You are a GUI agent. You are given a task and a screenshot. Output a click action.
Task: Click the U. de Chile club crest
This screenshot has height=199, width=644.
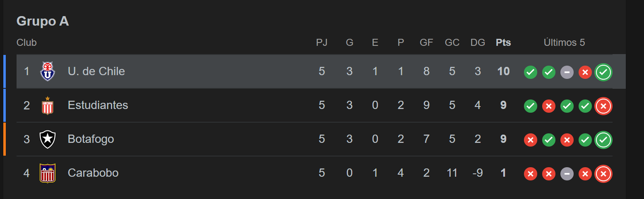48,71
